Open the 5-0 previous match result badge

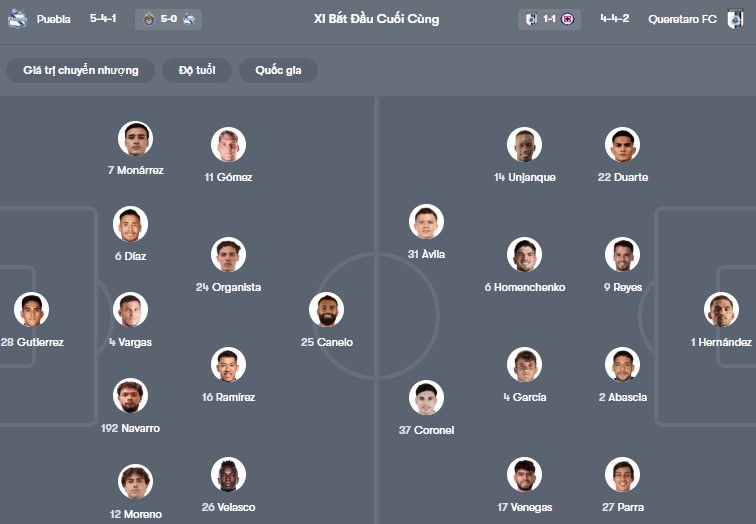coord(172,19)
